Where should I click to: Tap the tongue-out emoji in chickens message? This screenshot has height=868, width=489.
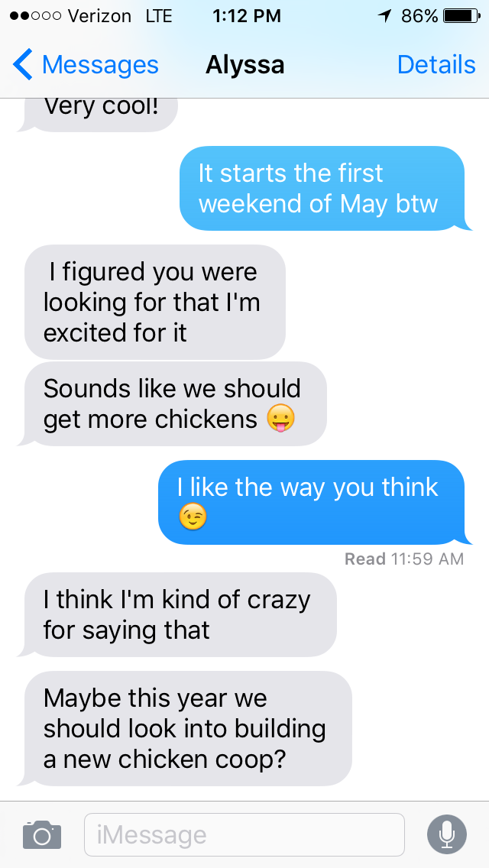click(280, 419)
